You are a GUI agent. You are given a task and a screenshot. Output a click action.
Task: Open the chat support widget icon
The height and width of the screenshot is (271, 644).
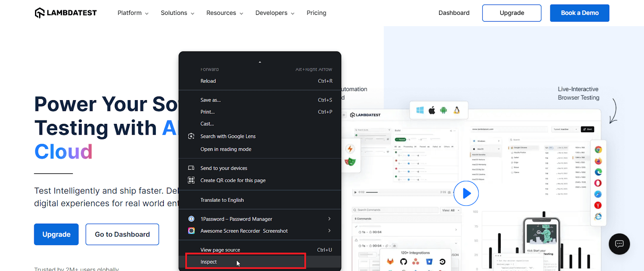(619, 244)
